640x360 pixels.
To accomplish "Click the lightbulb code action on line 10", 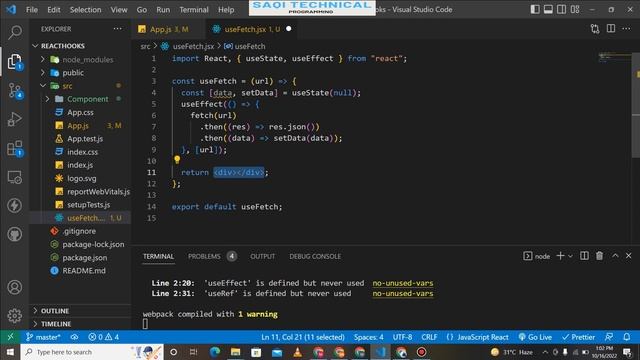I will click(177, 160).
